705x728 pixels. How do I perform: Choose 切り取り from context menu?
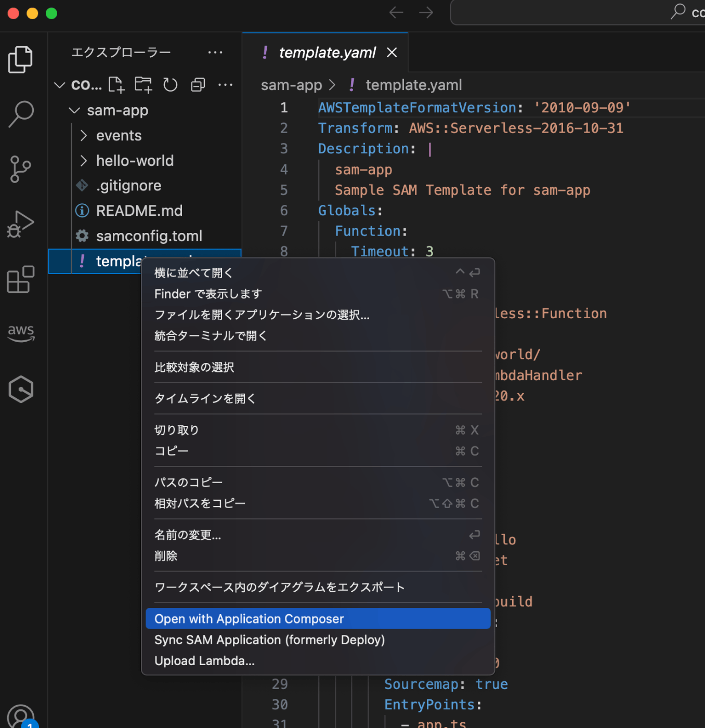pyautogui.click(x=318, y=430)
